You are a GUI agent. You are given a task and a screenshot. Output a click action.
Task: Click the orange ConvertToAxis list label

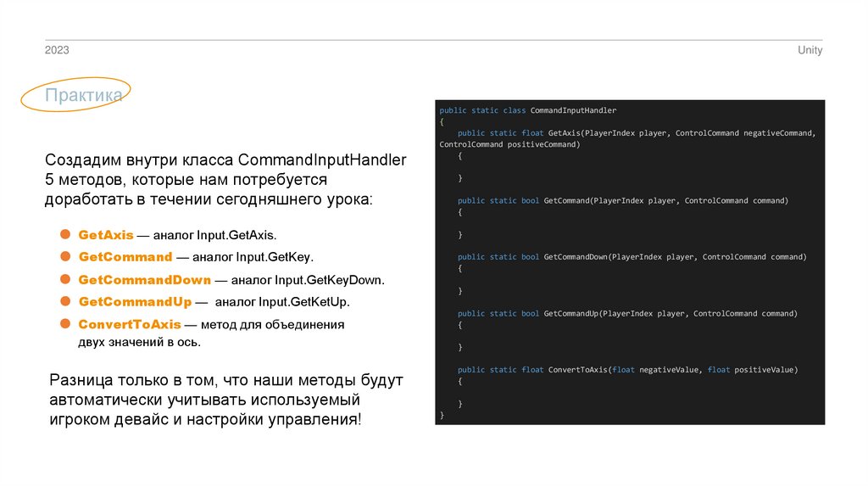(x=130, y=324)
